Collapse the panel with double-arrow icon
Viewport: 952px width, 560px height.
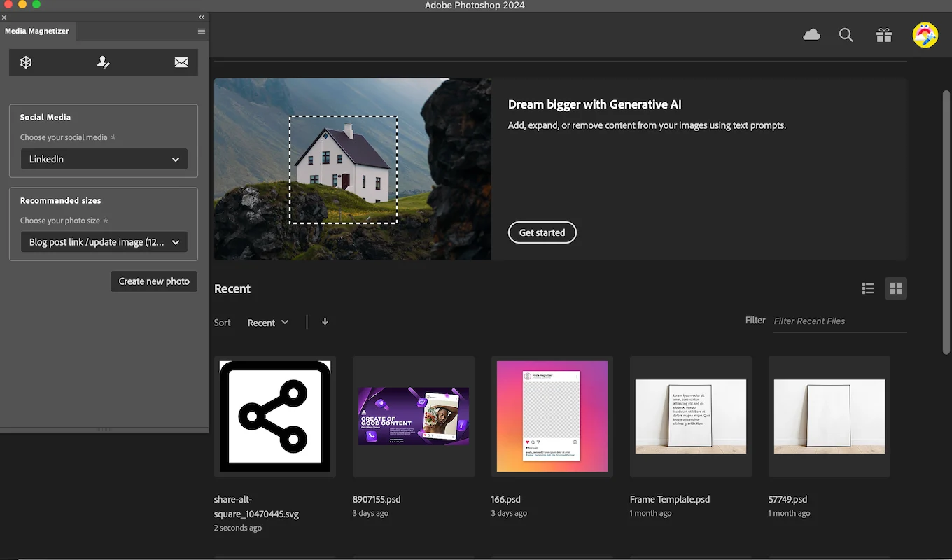(x=202, y=17)
